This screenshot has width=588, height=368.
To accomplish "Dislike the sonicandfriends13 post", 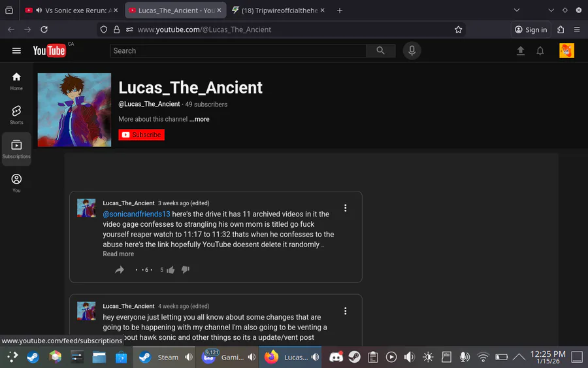I will tap(186, 270).
